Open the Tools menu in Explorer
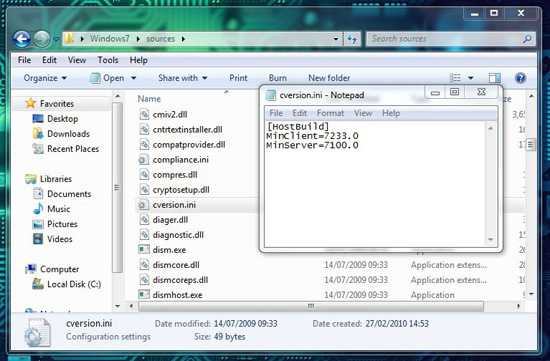 108,60
